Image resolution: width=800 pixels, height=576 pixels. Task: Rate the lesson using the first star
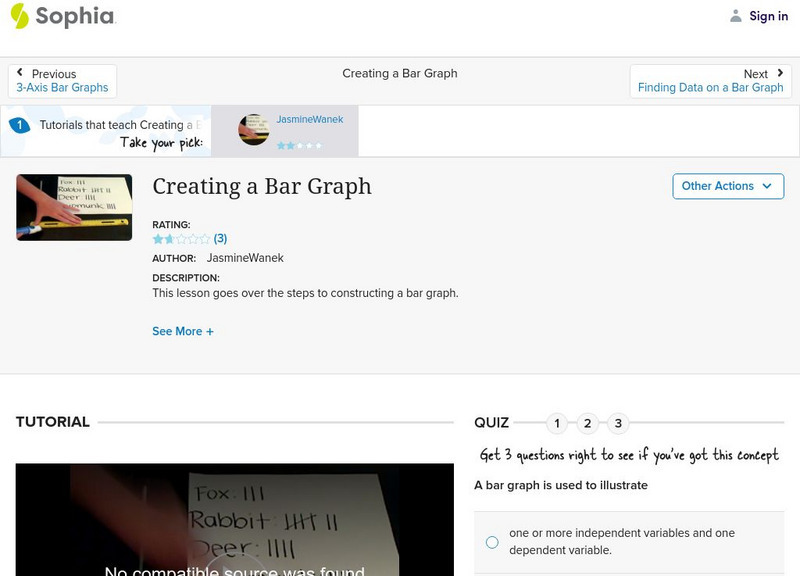[156, 239]
